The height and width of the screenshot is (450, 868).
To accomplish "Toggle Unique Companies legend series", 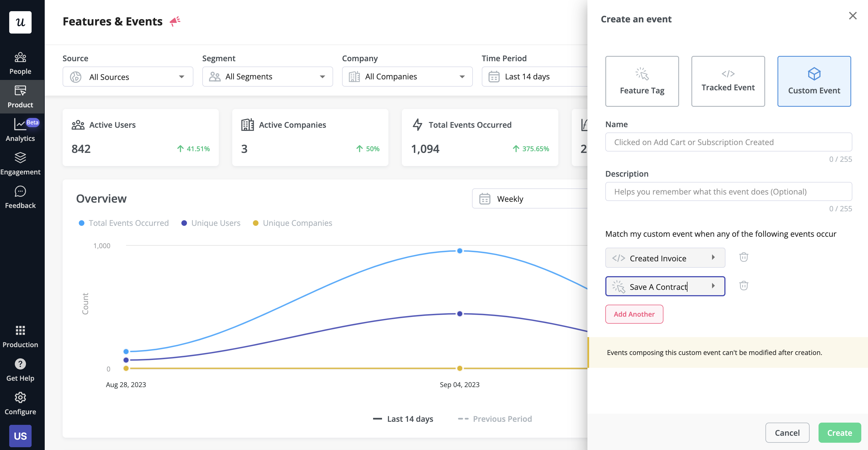I will click(x=293, y=223).
